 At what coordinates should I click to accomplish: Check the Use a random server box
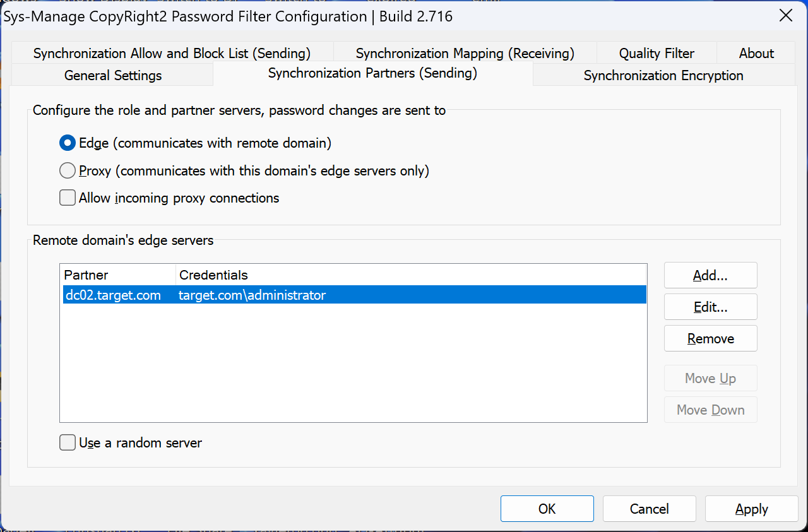[68, 443]
